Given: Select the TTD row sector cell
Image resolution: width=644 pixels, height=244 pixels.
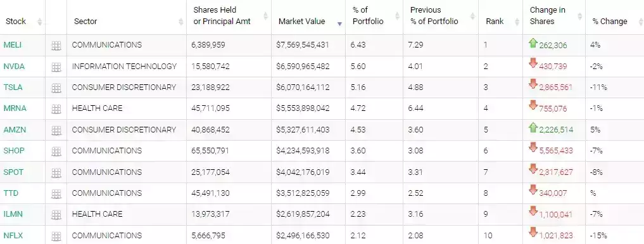Looking at the screenshot, I should point(127,193).
